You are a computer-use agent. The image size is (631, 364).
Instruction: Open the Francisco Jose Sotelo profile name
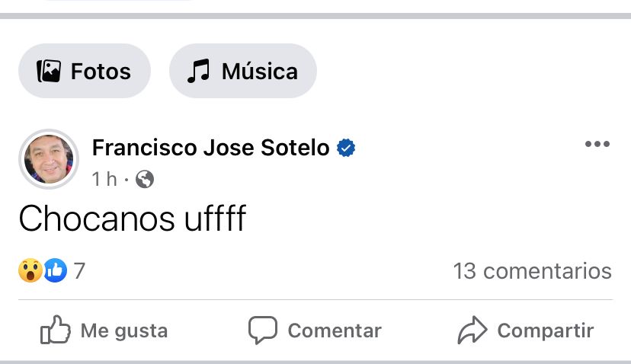click(x=211, y=147)
